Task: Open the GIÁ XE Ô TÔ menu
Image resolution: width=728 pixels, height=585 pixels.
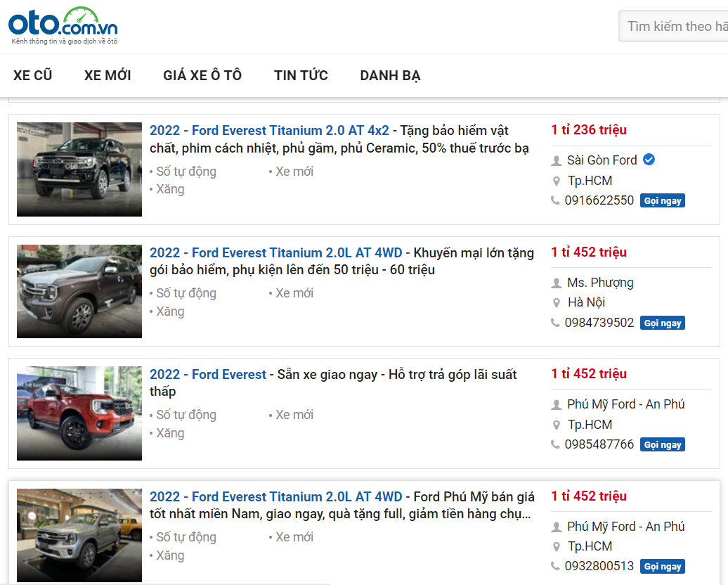Action: pyautogui.click(x=202, y=75)
